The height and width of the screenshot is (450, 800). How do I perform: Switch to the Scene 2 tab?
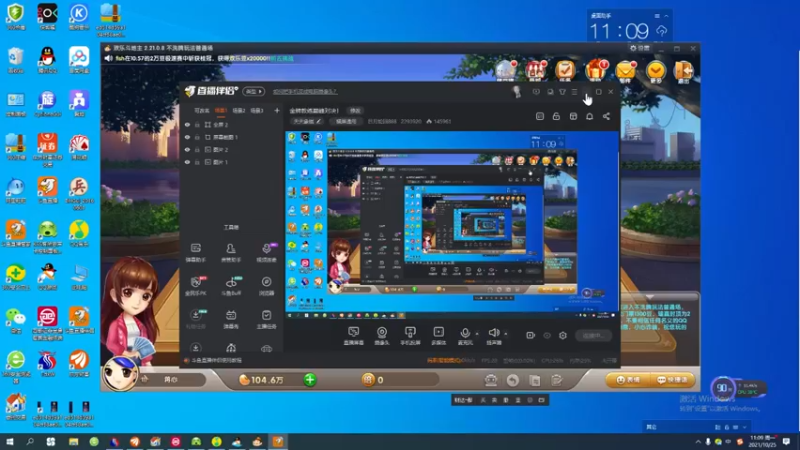pyautogui.click(x=239, y=110)
